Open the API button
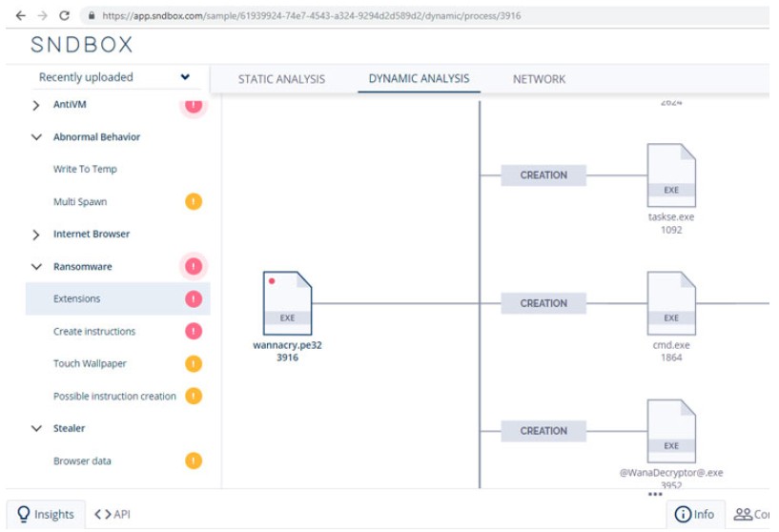Viewport: 779px width, 532px height. (x=113, y=514)
